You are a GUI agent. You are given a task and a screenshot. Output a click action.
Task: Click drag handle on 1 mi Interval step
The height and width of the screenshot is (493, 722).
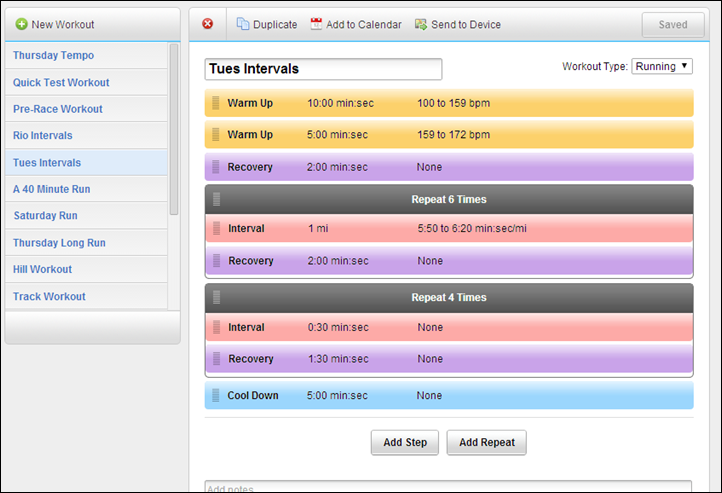click(x=216, y=228)
